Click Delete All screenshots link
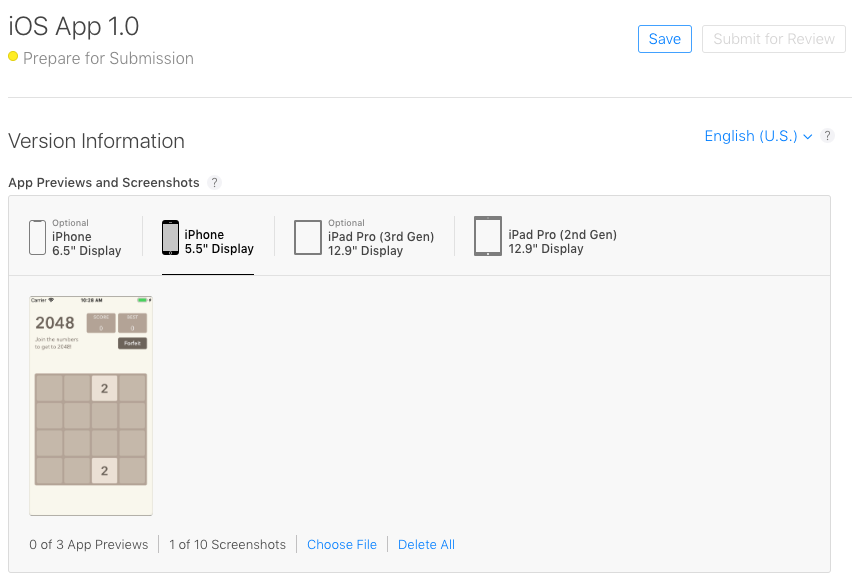The width and height of the screenshot is (852, 582). point(427,545)
